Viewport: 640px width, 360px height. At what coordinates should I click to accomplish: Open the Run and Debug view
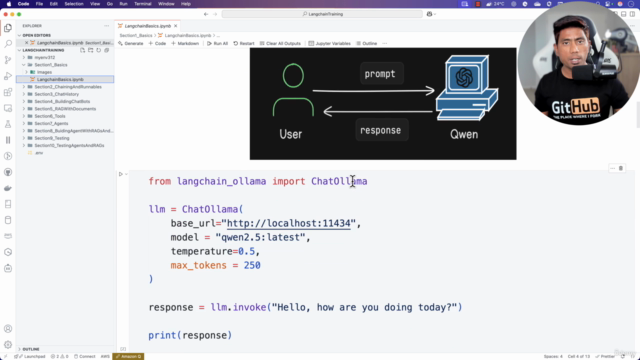[x=8, y=76]
